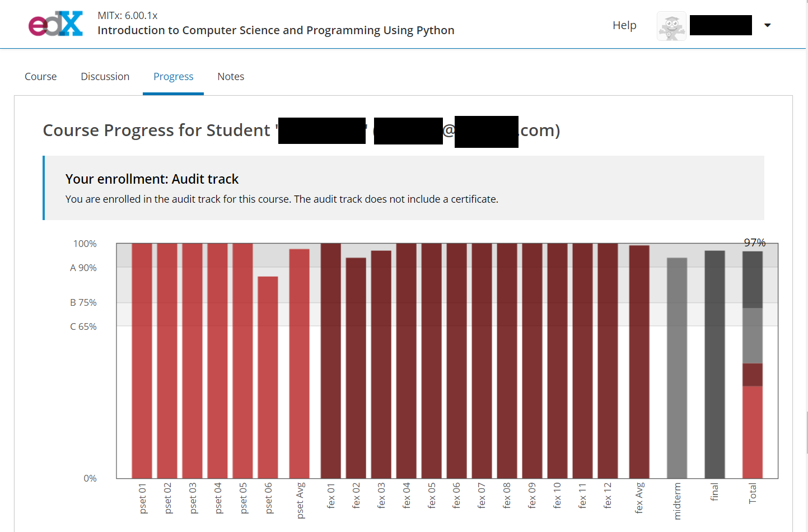Open the user account dropdown arrow
Viewport: 808px width, 532px height.
click(767, 25)
